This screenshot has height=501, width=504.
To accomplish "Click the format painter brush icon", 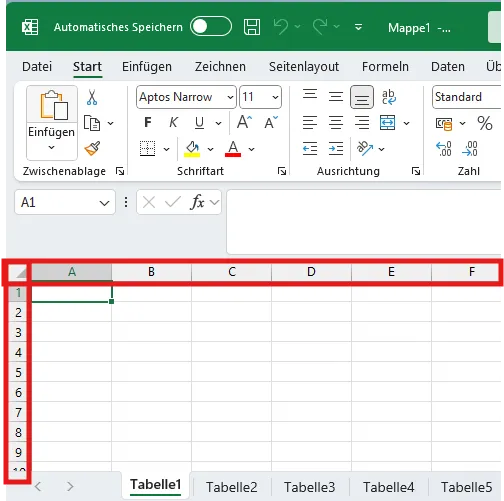I will click(x=92, y=148).
